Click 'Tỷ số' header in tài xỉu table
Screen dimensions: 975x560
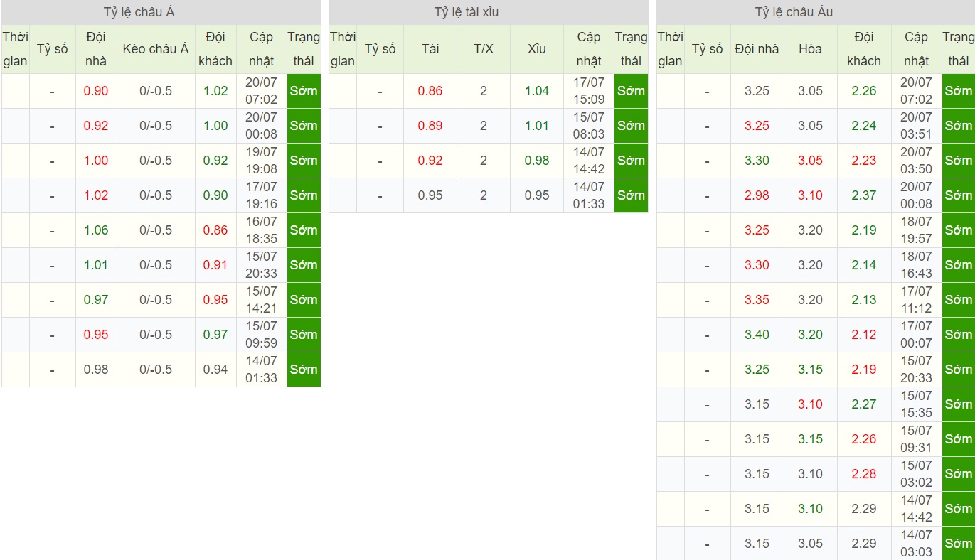coord(380,49)
